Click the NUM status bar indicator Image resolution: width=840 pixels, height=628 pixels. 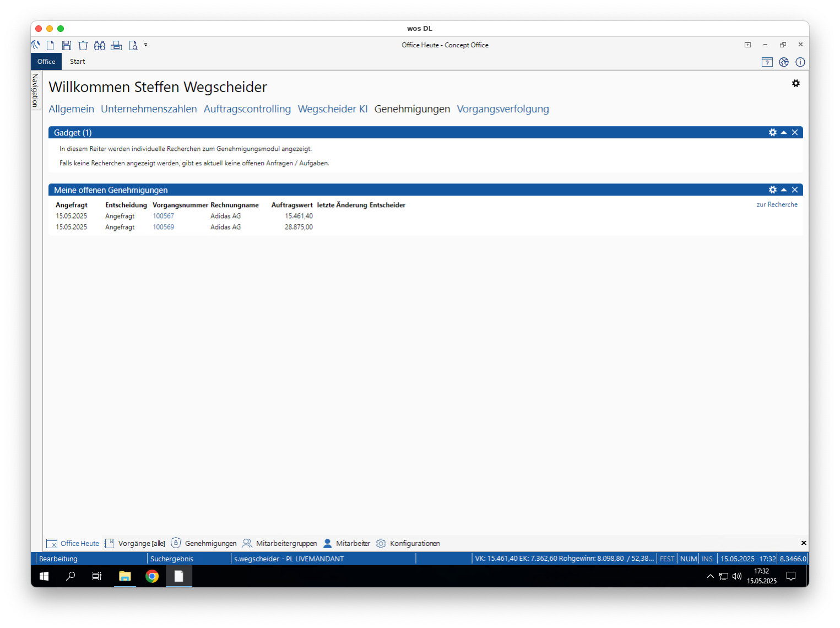[689, 559]
